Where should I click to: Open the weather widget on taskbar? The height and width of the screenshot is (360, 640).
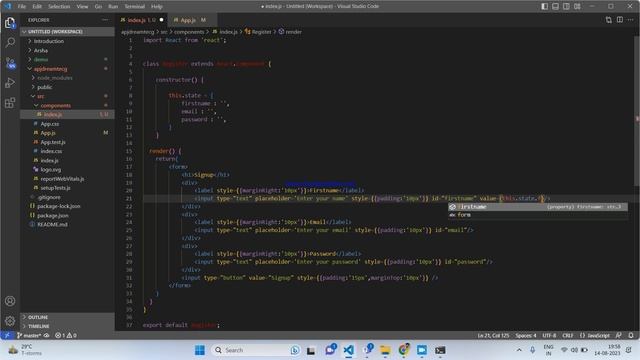click(x=25, y=350)
